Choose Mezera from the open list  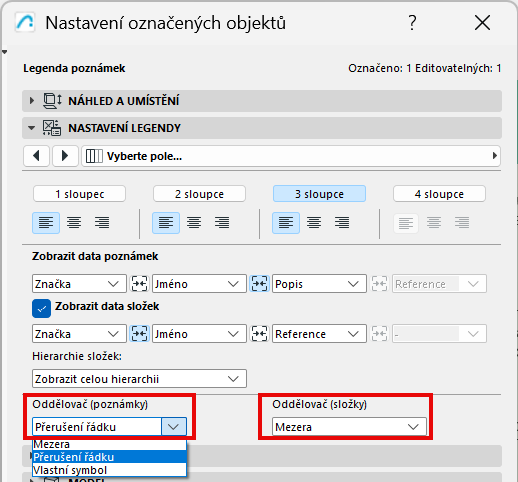(109, 444)
